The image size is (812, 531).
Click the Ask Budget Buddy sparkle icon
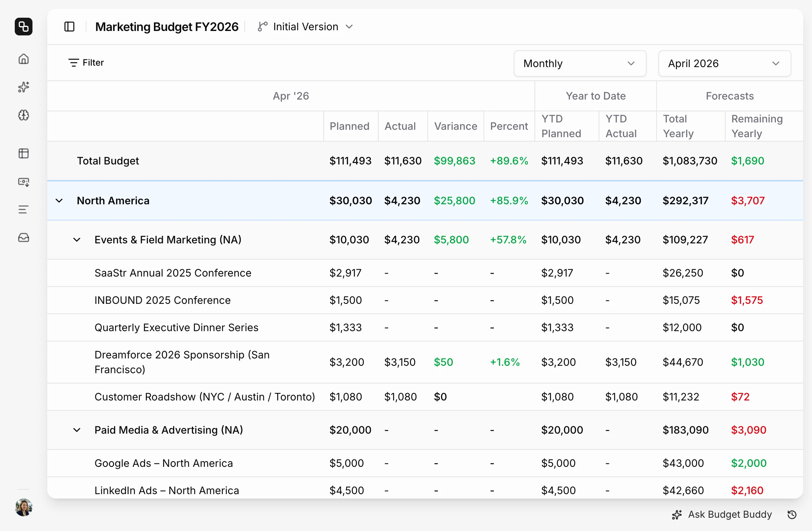(x=677, y=514)
